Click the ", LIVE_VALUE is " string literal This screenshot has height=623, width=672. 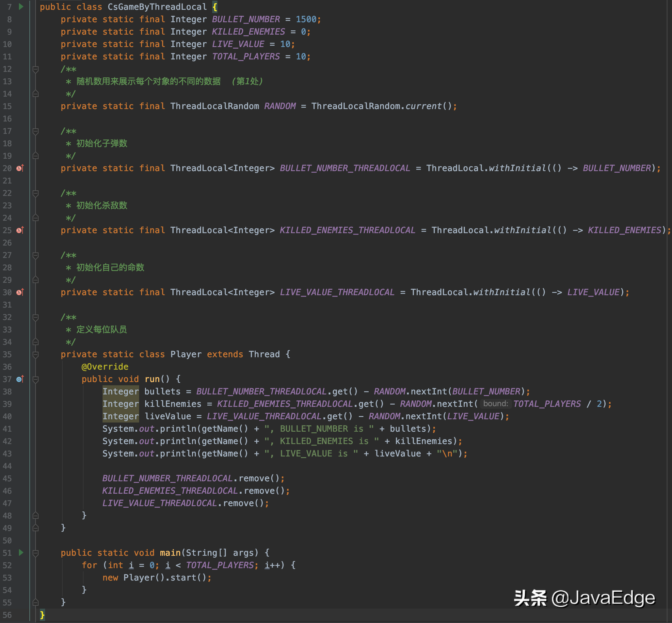[x=311, y=454]
